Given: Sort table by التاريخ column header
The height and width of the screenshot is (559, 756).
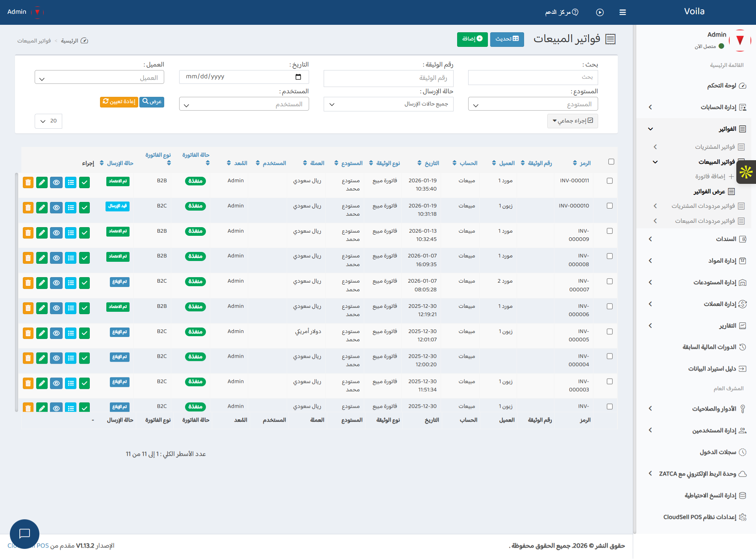Looking at the screenshot, I should 428,163.
